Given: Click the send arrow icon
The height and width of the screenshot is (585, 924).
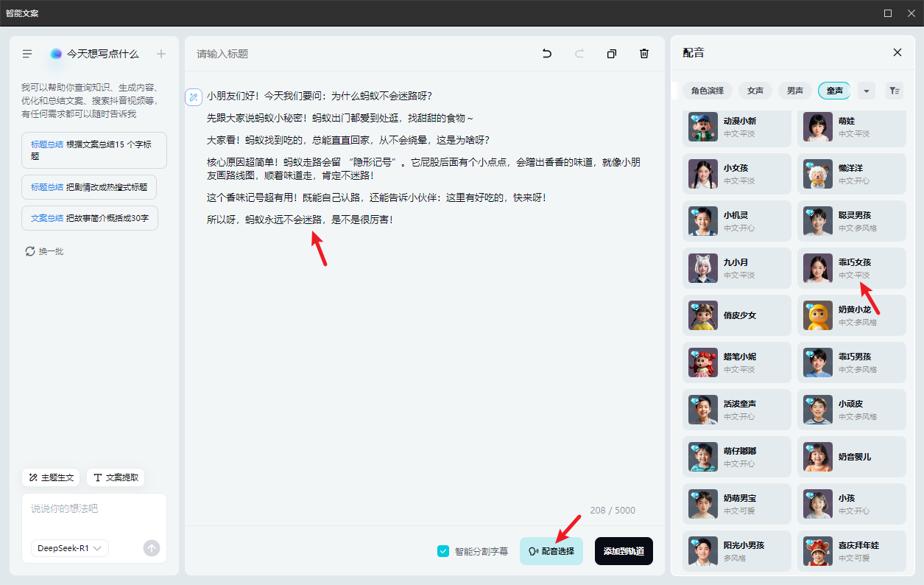Looking at the screenshot, I should (x=152, y=548).
